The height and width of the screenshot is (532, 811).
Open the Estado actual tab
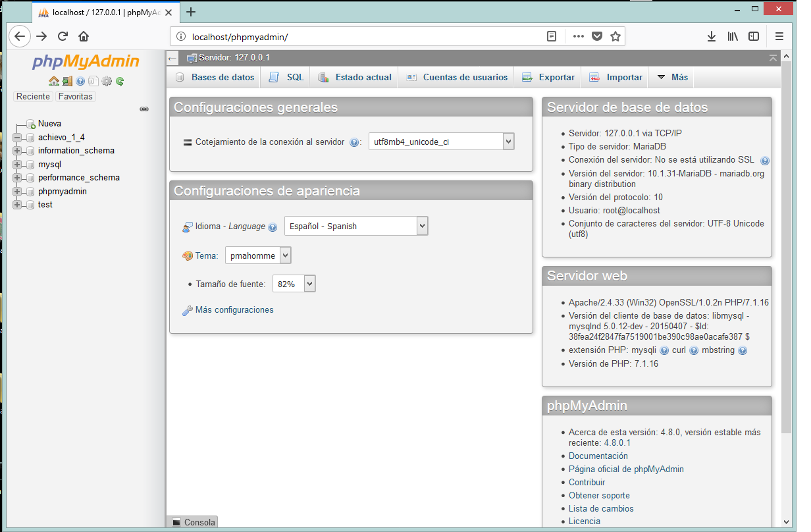[x=355, y=77]
